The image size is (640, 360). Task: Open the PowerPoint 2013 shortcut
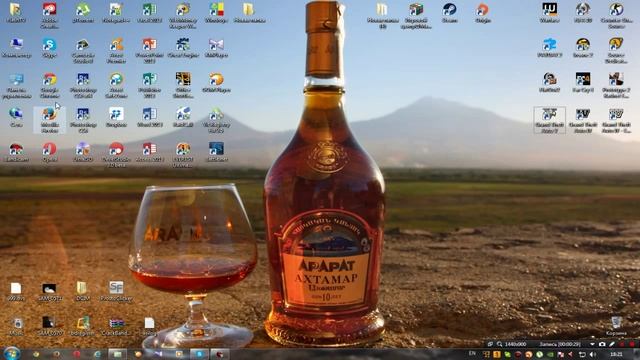(149, 50)
